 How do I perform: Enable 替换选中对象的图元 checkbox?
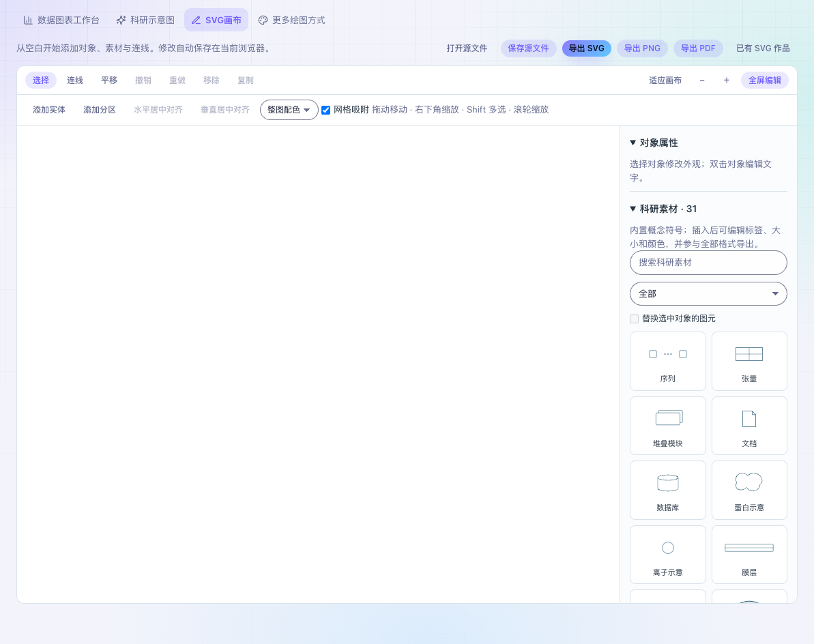coord(634,319)
